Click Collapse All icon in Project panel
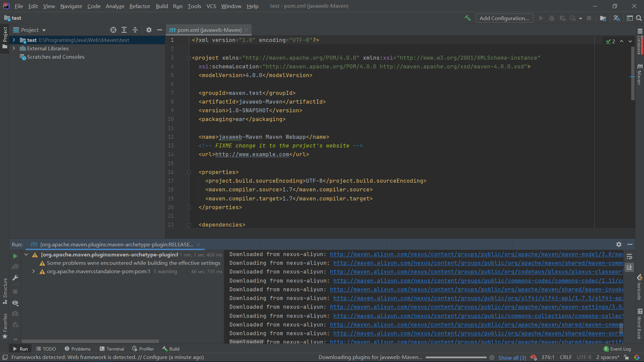This screenshot has height=362, width=644. tap(135, 30)
